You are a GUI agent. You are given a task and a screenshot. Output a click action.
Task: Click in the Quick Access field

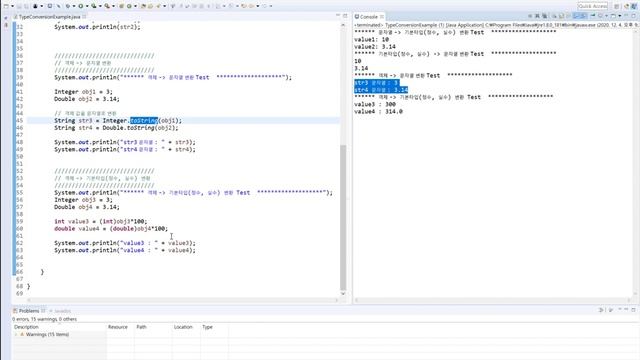[x=593, y=6]
